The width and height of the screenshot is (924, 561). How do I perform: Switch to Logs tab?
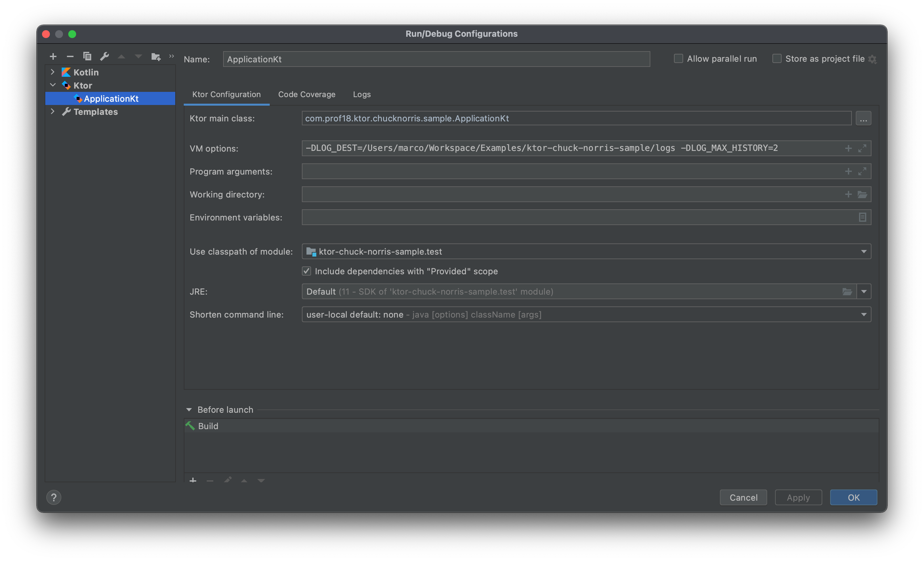362,94
